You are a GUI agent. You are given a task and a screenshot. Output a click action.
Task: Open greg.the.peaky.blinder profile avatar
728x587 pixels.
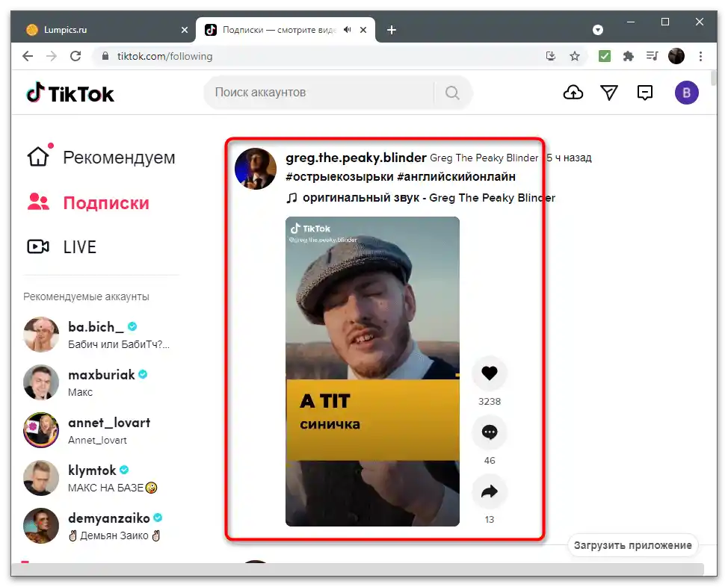(x=256, y=169)
